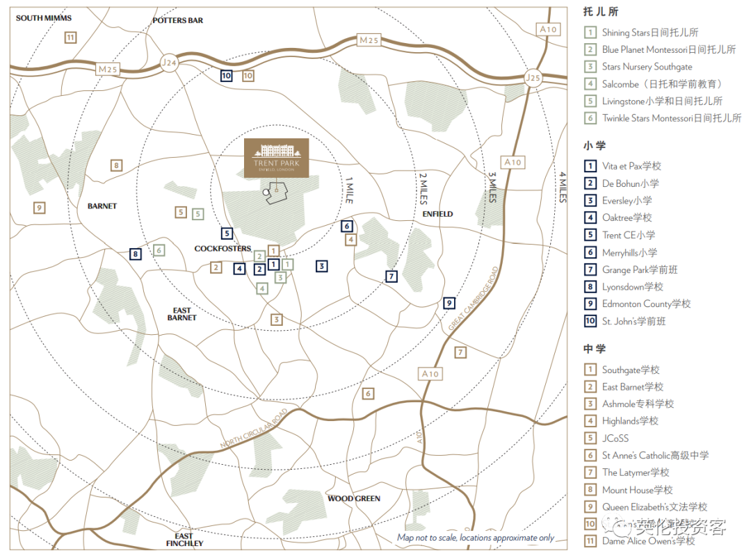751x560 pixels.
Task: Click the 4 MILES ring label
Action: click(x=563, y=187)
